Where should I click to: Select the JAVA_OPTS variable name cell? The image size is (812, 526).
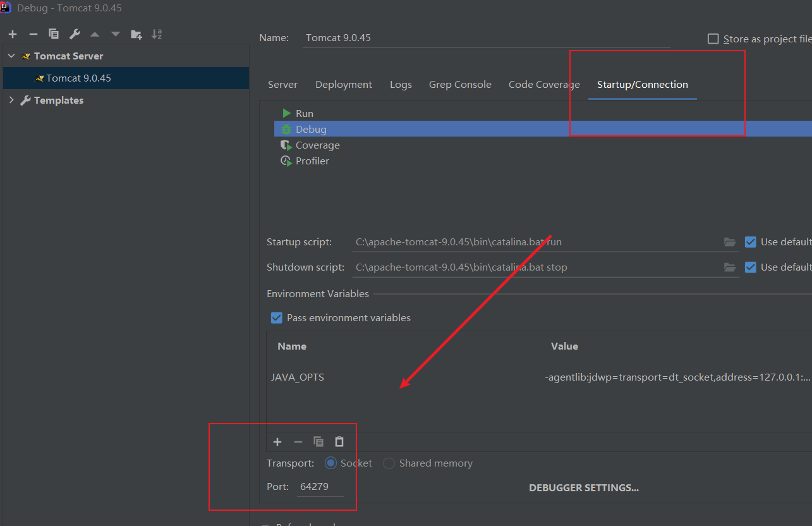(x=298, y=377)
